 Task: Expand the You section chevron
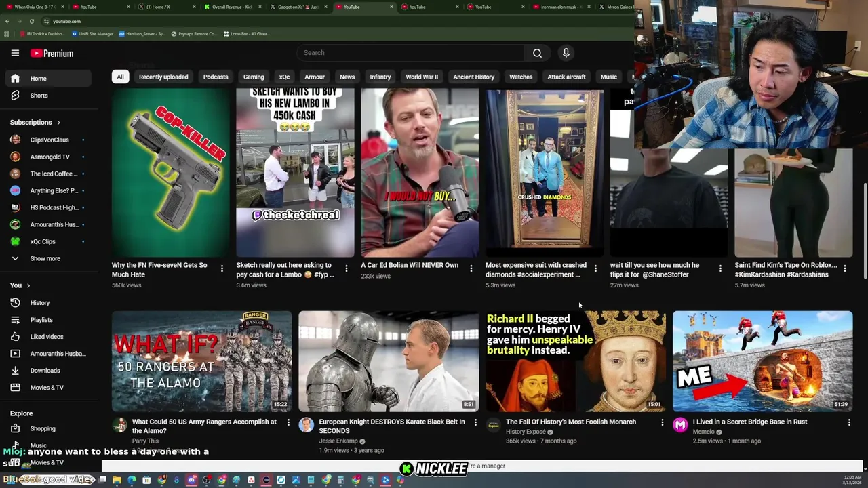(x=28, y=285)
